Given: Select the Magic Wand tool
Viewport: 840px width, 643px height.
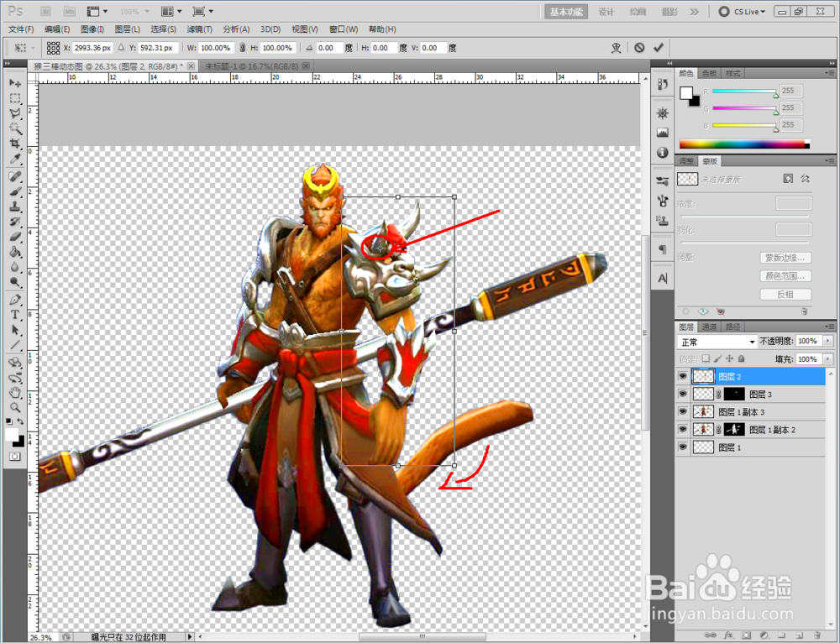Looking at the screenshot, I should coord(15,128).
